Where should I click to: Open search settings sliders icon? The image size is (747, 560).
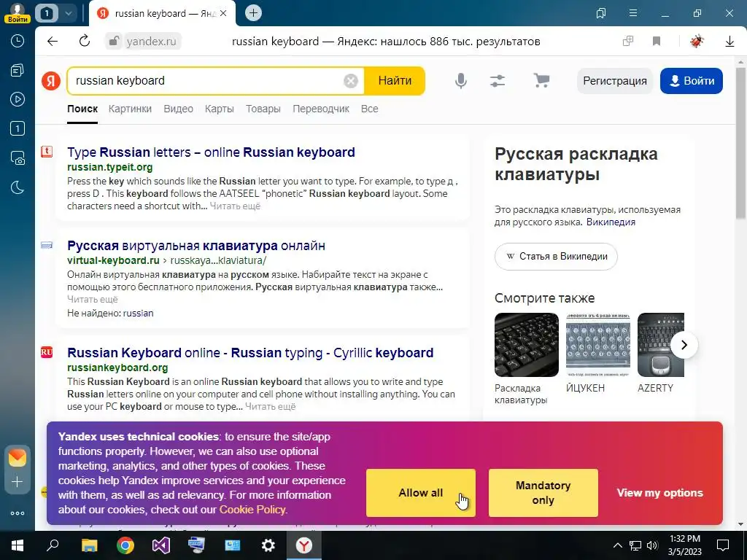498,81
